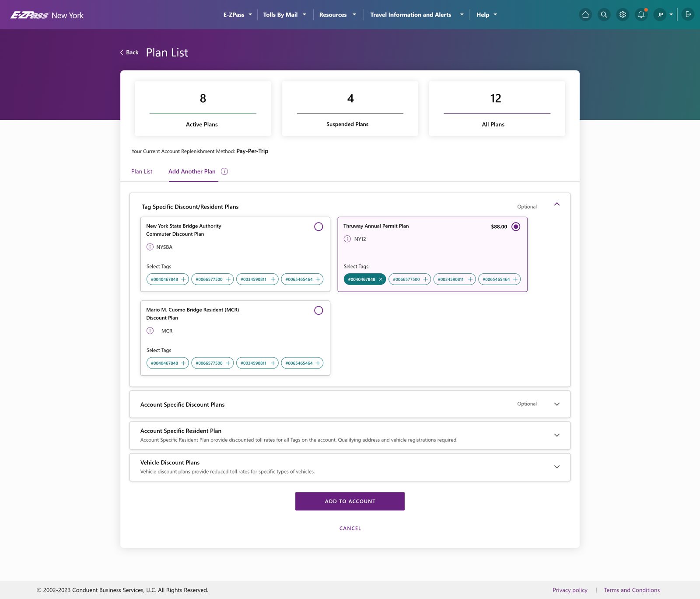Image resolution: width=700 pixels, height=599 pixels.
Task: Open the Active Plans card
Action: pyautogui.click(x=203, y=108)
